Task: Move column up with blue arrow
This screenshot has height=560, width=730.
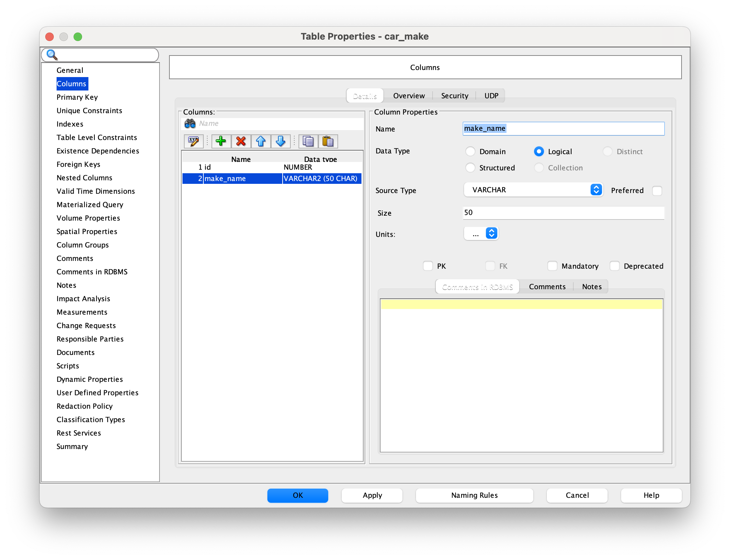Action: coord(261,141)
